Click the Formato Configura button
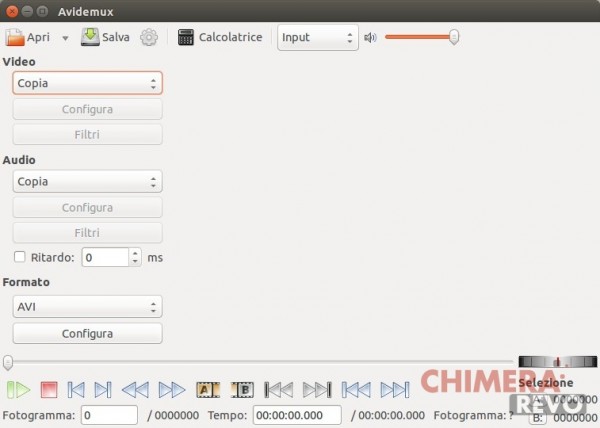 pos(87,334)
